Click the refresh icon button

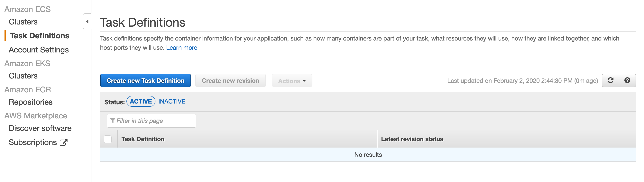point(610,80)
